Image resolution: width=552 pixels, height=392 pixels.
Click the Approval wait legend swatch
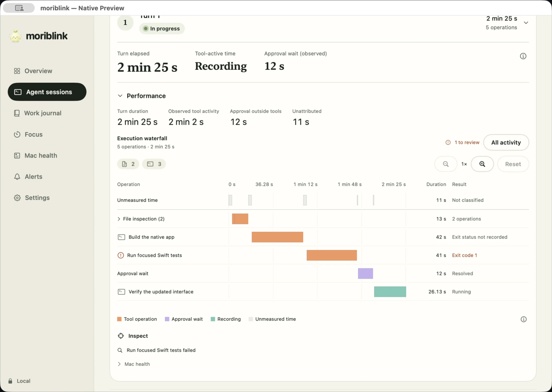click(x=167, y=319)
